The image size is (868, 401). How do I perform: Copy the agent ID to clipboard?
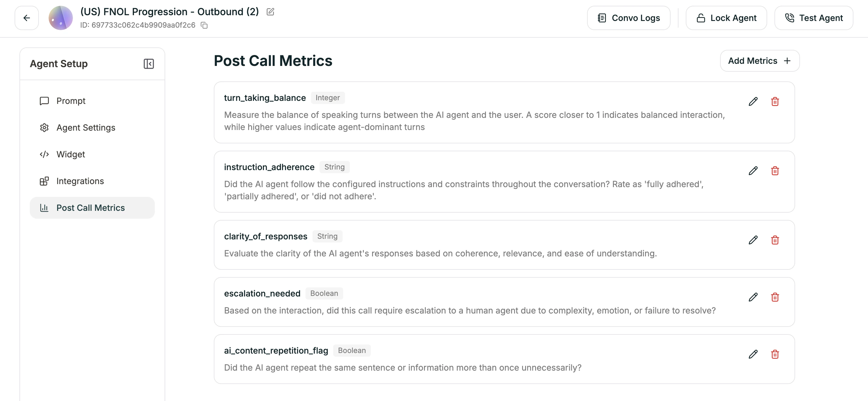tap(204, 25)
